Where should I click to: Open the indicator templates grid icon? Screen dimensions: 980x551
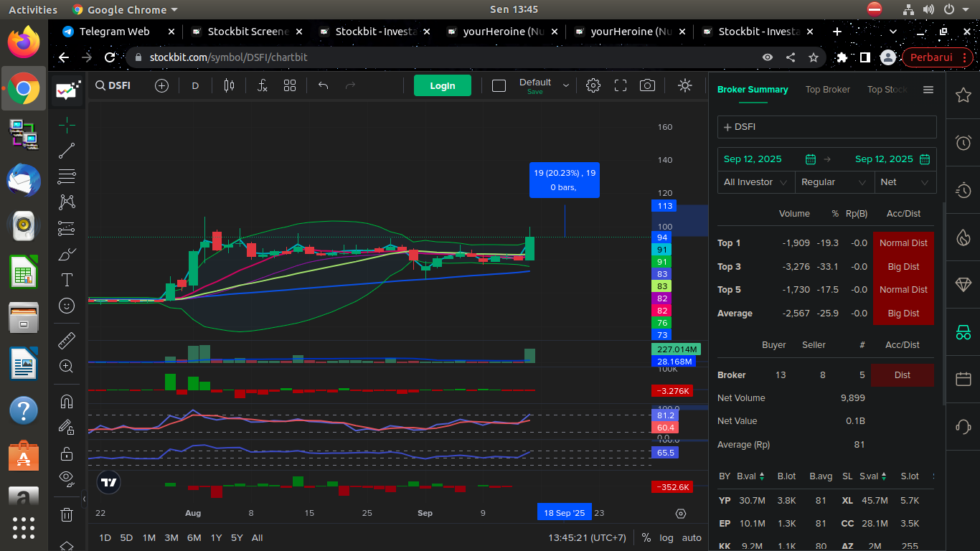coord(290,85)
